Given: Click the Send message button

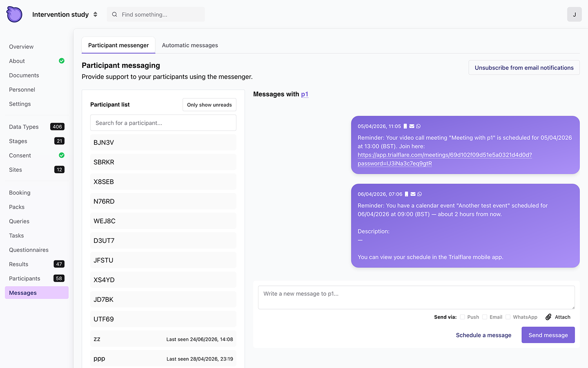Looking at the screenshot, I should coord(548,335).
